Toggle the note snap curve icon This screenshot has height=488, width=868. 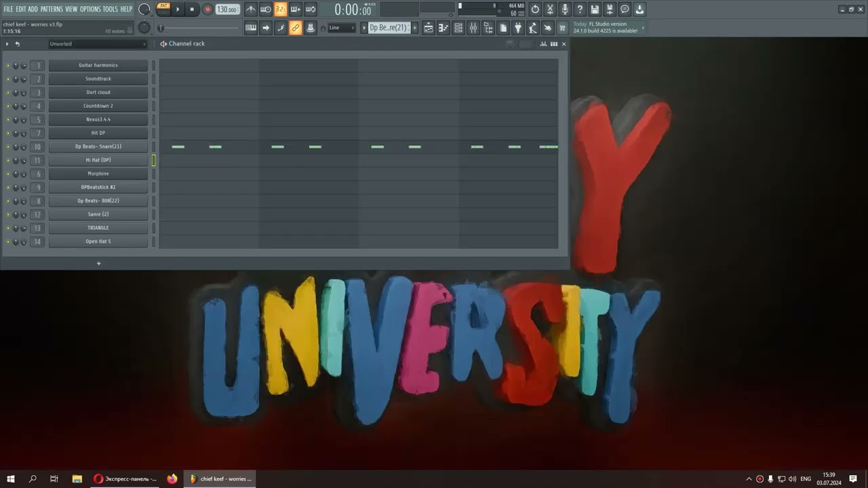(281, 28)
